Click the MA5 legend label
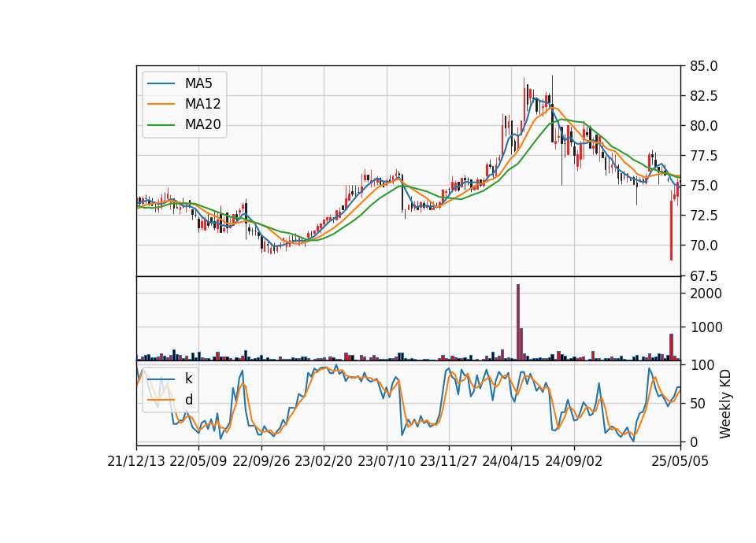The height and width of the screenshot is (543, 756). (x=198, y=83)
